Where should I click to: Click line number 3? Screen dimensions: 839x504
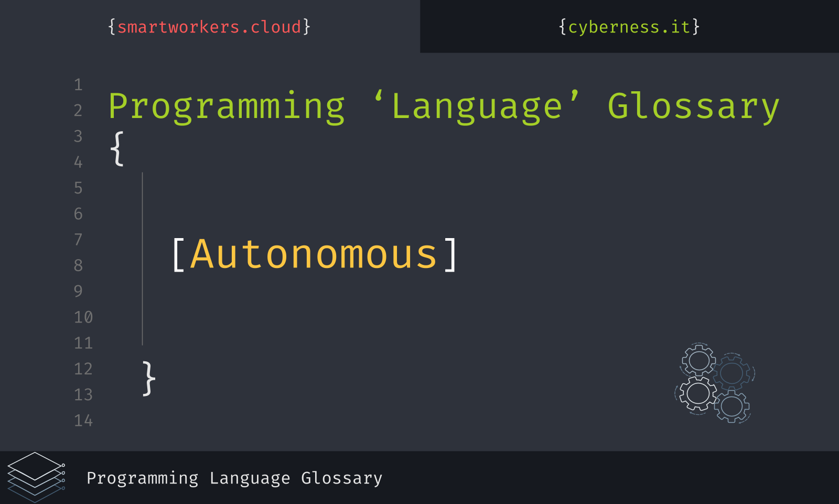point(78,136)
